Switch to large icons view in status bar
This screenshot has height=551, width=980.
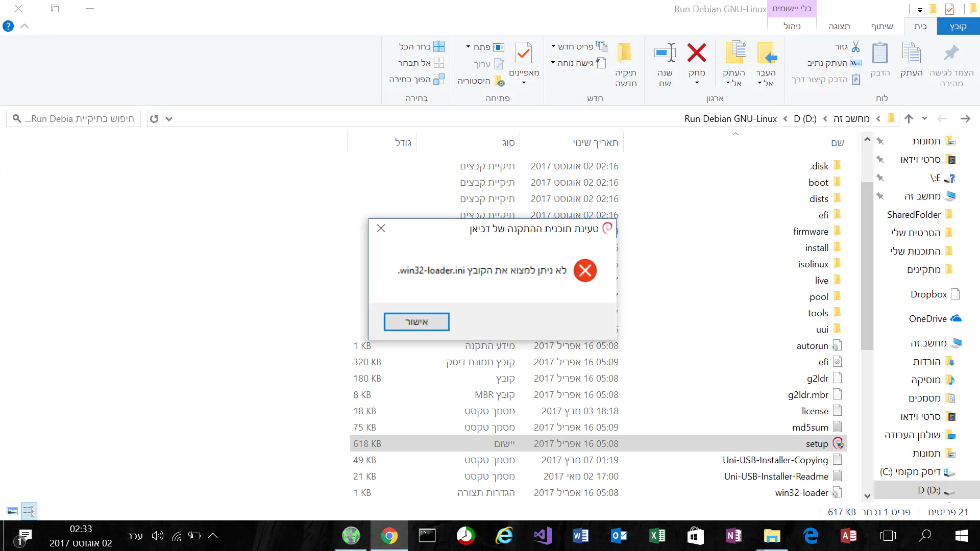pyautogui.click(x=12, y=511)
